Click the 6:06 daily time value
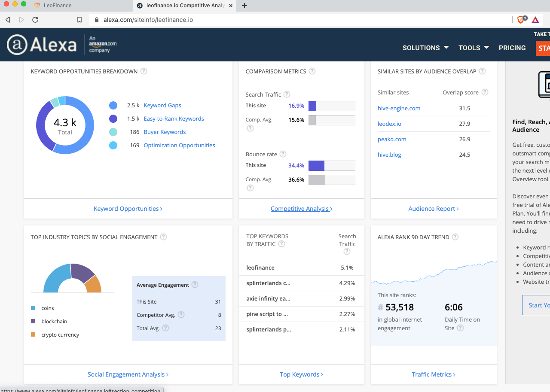Viewport: 550px width, 392px height. coord(454,307)
